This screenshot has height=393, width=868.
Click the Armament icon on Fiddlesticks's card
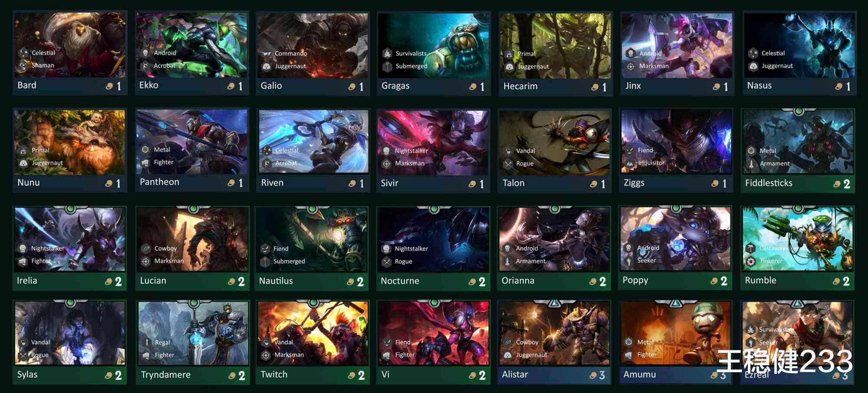(751, 164)
